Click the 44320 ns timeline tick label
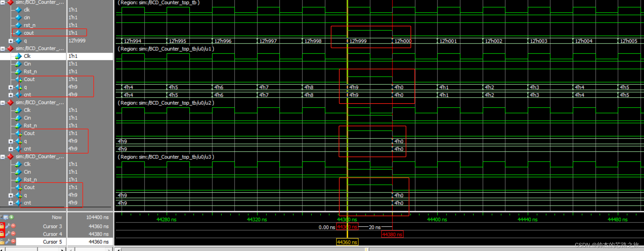 pyautogui.click(x=257, y=220)
